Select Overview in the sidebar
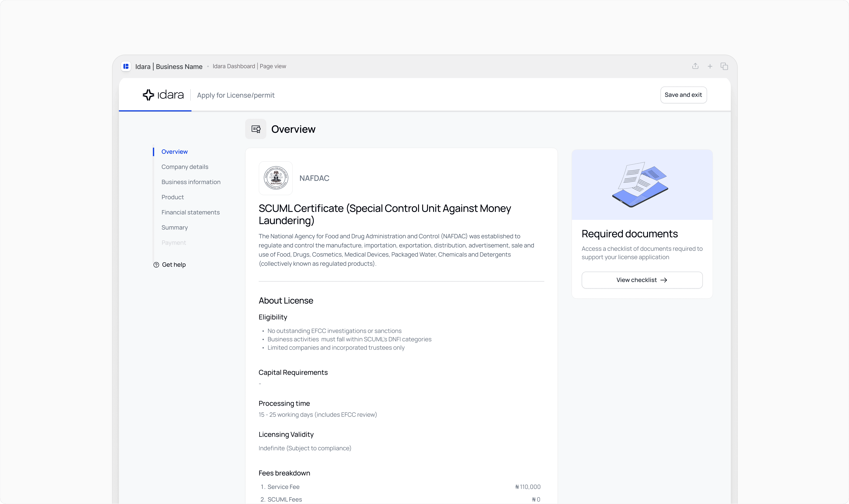The height and width of the screenshot is (504, 849). [x=174, y=152]
